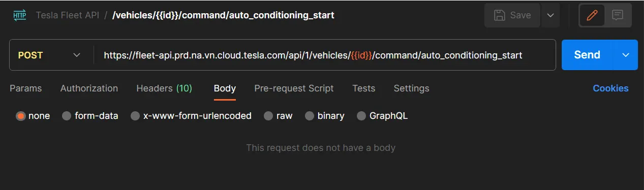The width and height of the screenshot is (644, 190).
Task: Open the Cookies link
Action: pos(610,88)
